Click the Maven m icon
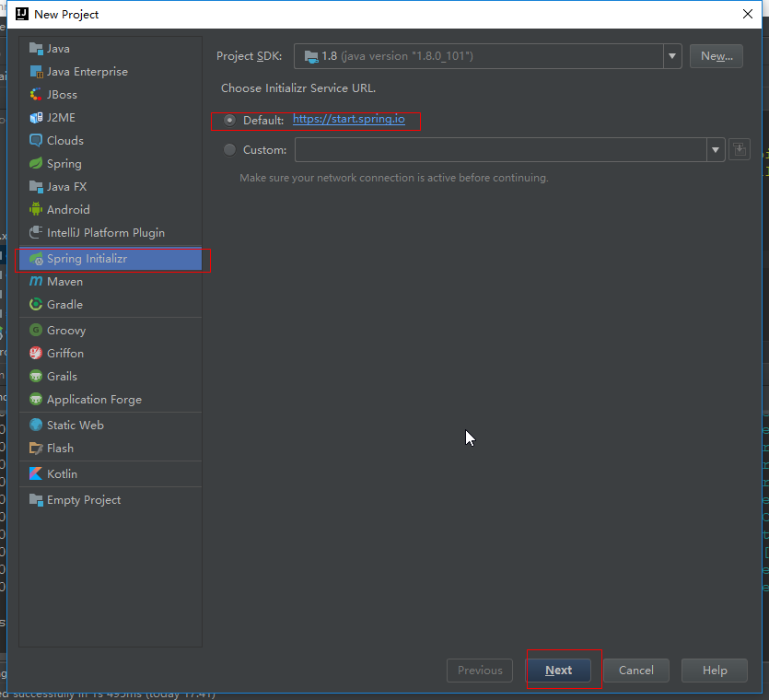The image size is (769, 700). (x=36, y=281)
